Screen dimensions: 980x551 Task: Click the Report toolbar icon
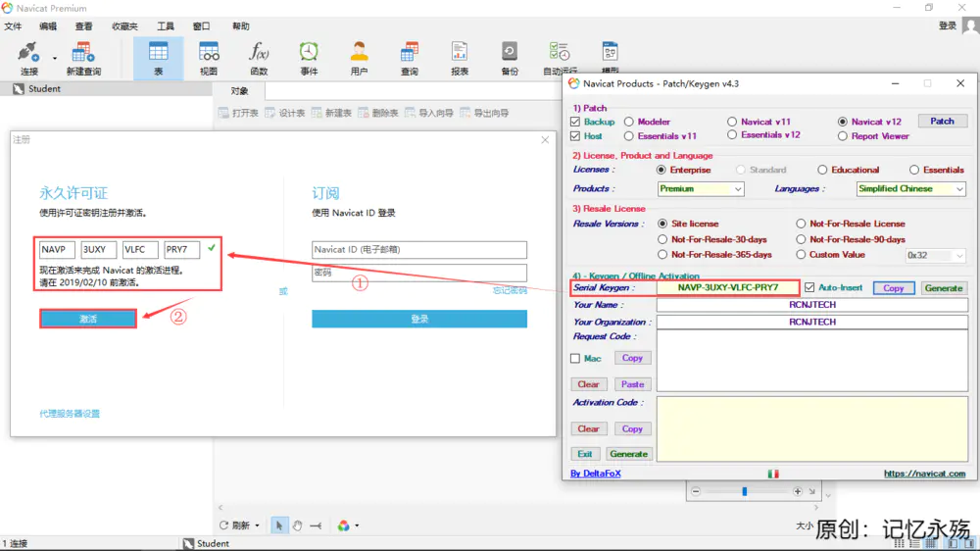(460, 58)
